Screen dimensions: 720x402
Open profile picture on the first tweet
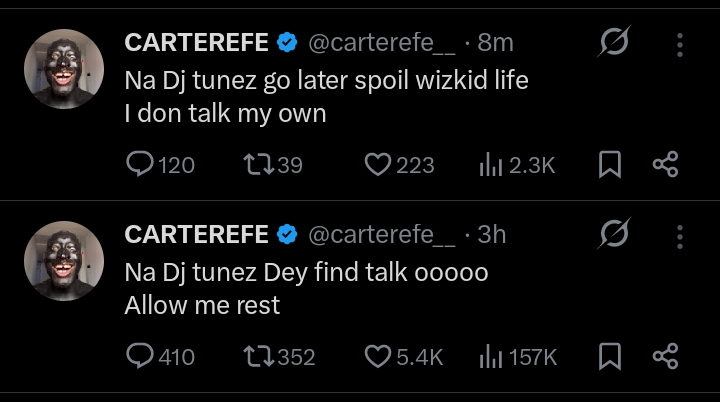tap(63, 68)
